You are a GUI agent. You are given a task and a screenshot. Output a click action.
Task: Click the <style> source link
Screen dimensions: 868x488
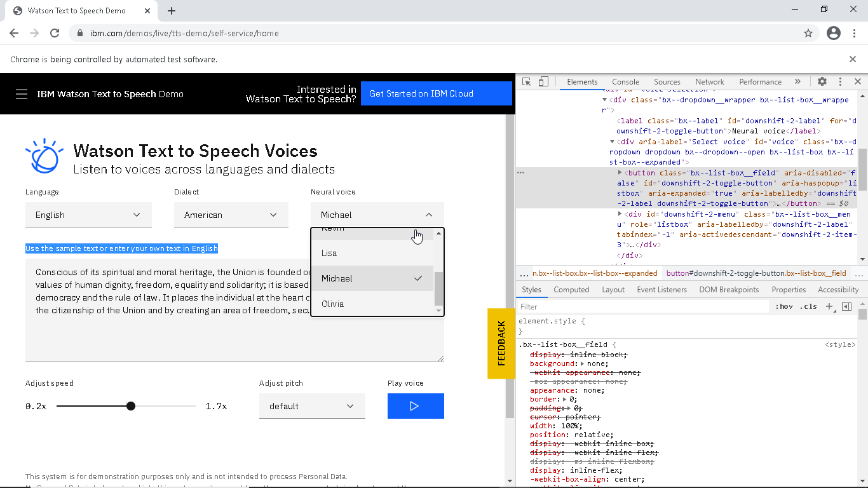click(840, 344)
